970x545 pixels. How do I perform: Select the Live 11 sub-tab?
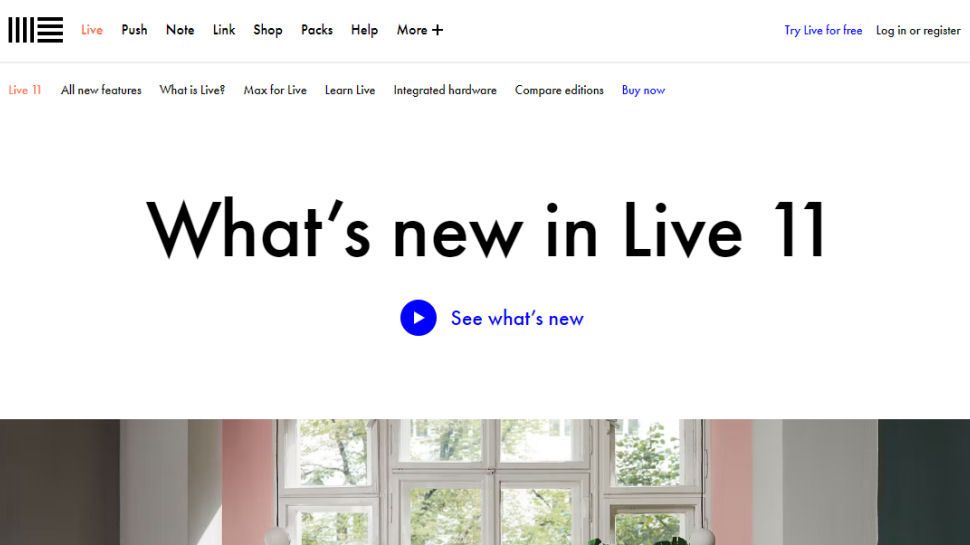[25, 90]
